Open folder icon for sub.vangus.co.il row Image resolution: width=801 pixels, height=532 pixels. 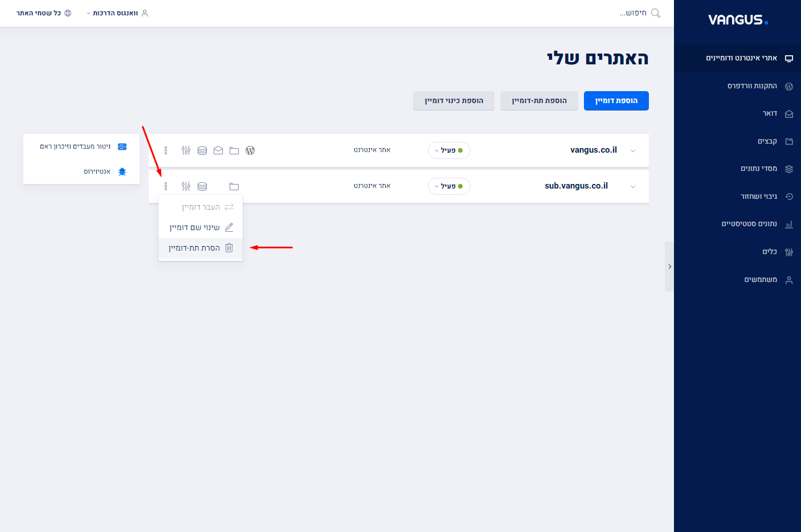[x=234, y=186]
